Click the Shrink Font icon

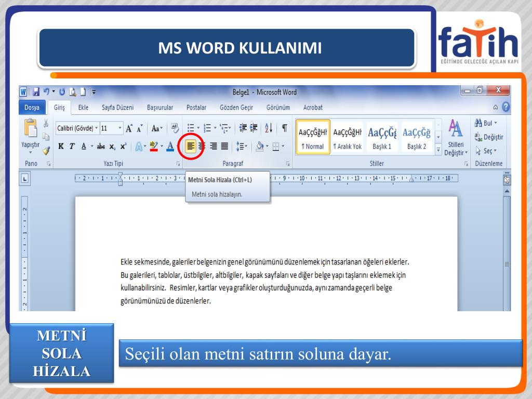[x=140, y=128]
